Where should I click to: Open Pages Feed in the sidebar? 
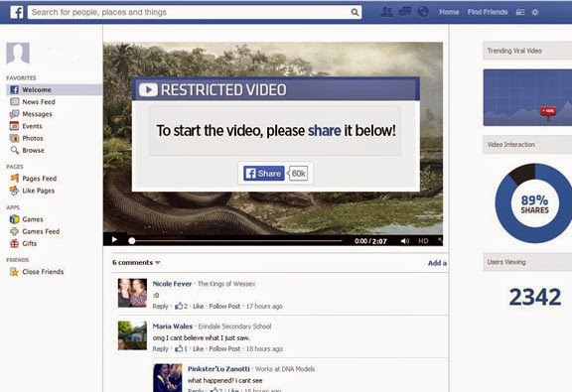(40, 179)
